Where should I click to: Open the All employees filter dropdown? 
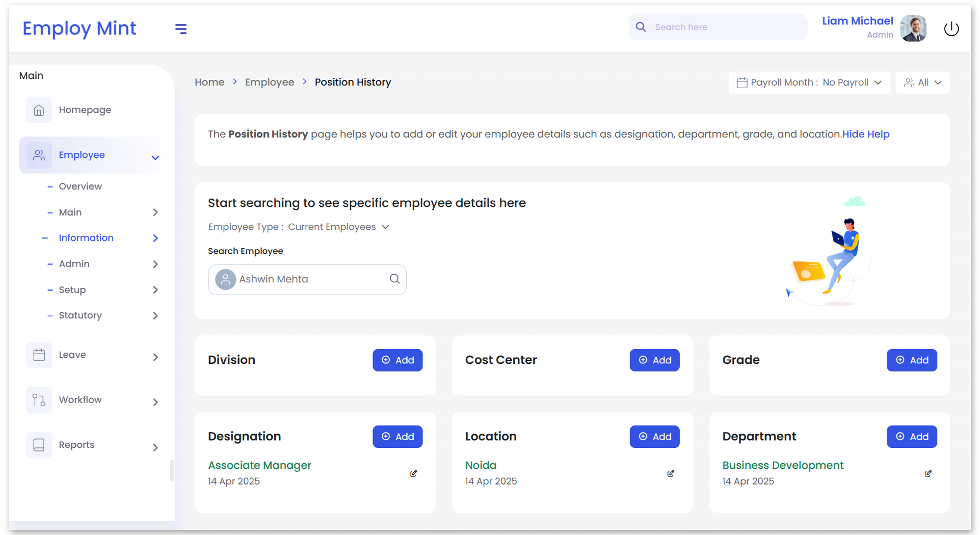tap(923, 83)
